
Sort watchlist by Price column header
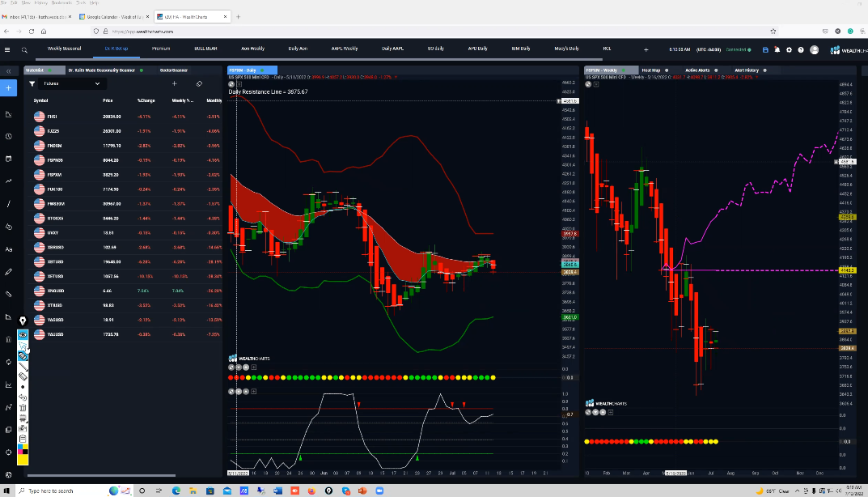[108, 101]
